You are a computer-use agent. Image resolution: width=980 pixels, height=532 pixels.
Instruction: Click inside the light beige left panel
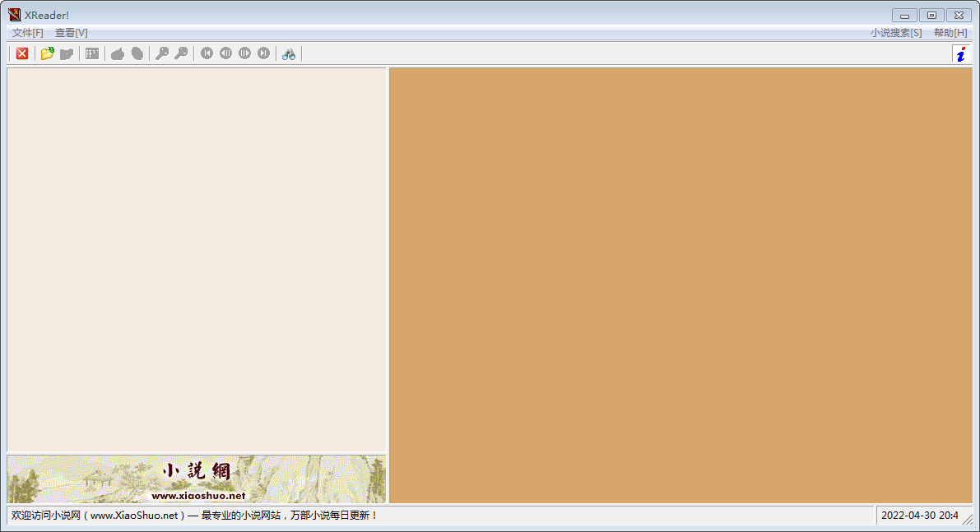tap(197, 259)
